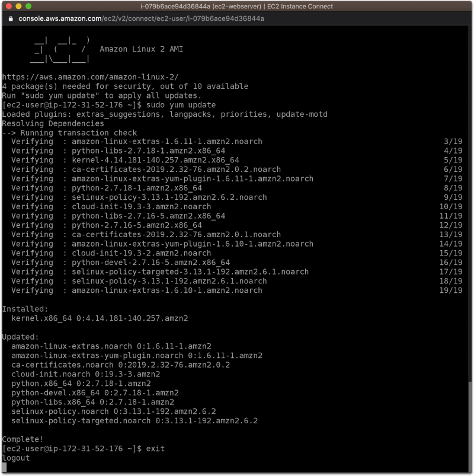Click Verifying amazon-linux-extras-1.6.11-1 row

236,142
